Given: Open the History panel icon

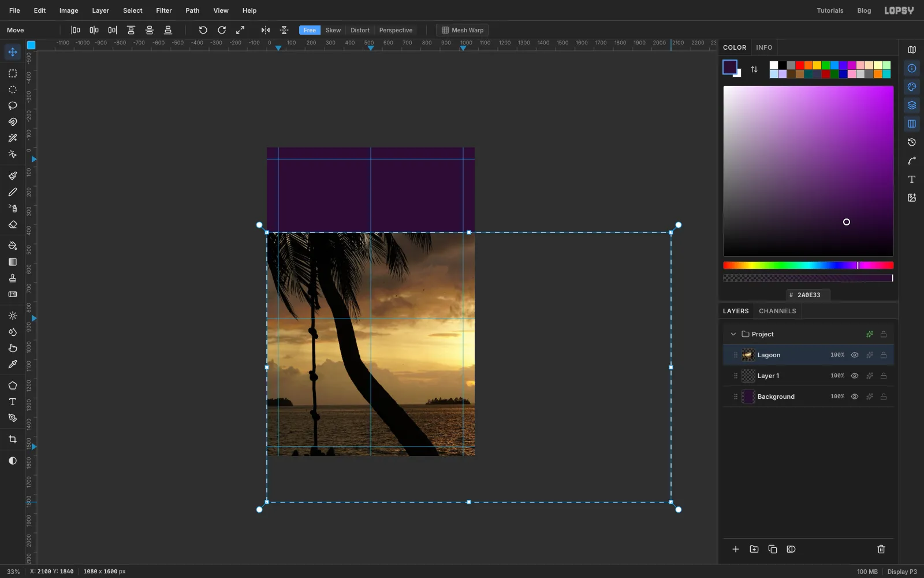Looking at the screenshot, I should pyautogui.click(x=912, y=142).
